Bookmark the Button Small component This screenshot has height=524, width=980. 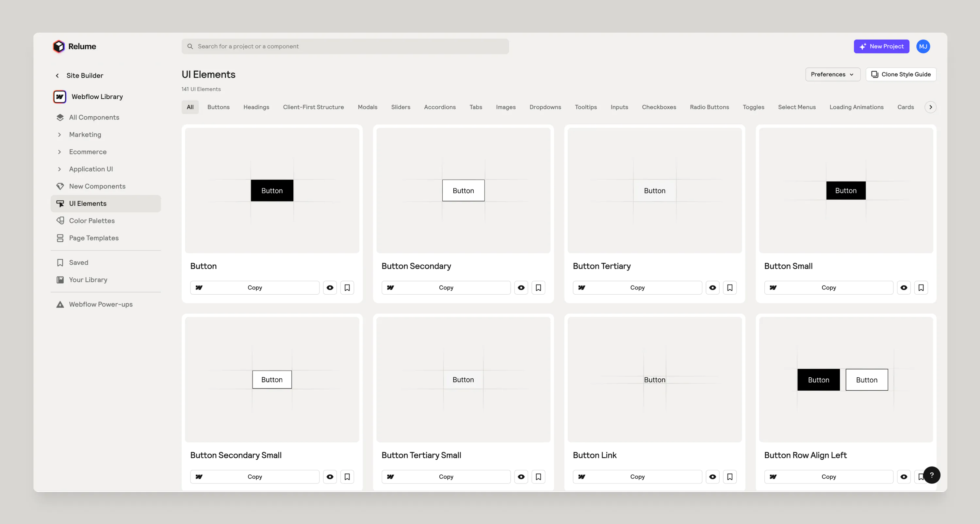coord(921,288)
